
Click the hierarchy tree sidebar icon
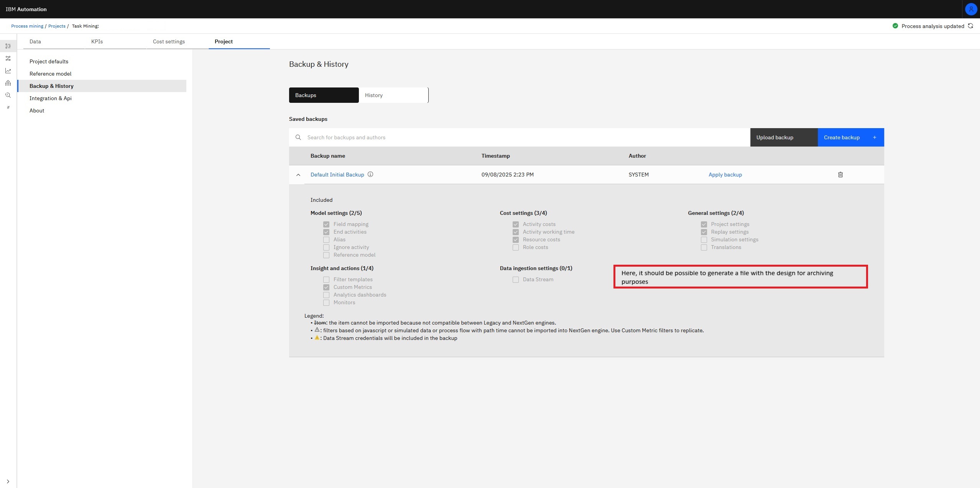coord(8,83)
